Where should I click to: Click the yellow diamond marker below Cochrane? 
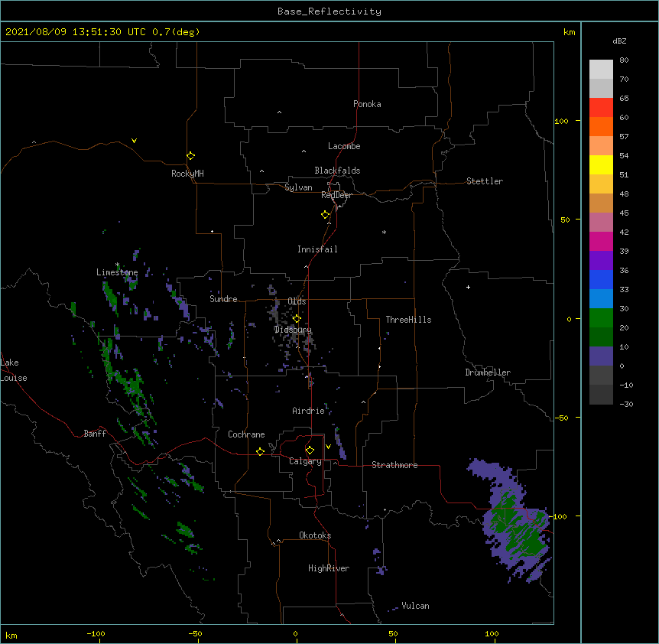260,451
